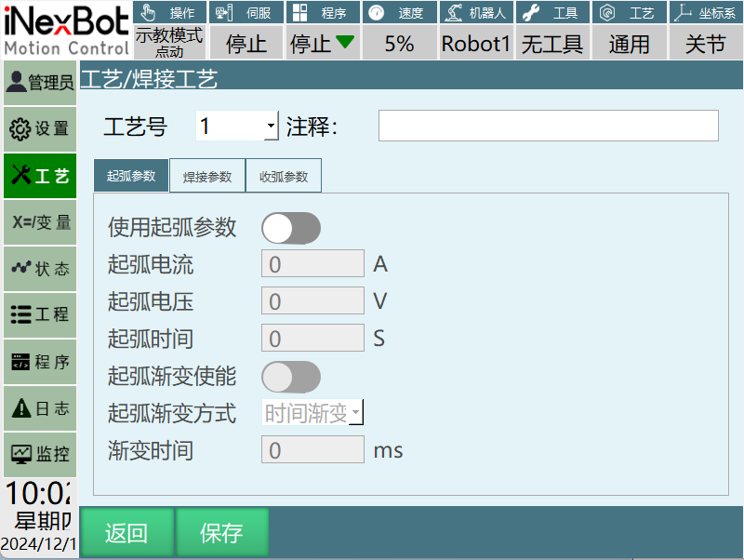
Task: Enable the 使用起弧参数 toggle switch
Action: 291,227
